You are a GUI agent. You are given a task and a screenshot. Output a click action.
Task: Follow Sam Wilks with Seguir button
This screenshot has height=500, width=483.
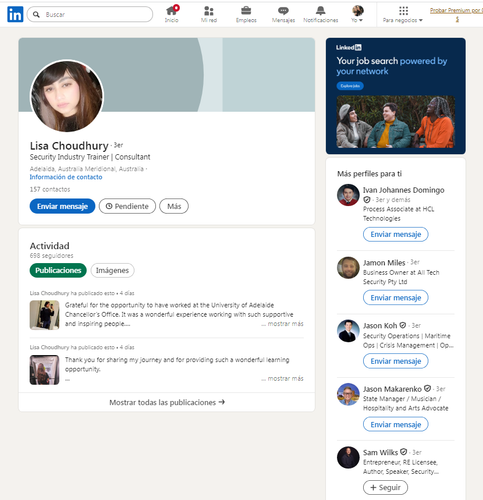click(x=385, y=488)
